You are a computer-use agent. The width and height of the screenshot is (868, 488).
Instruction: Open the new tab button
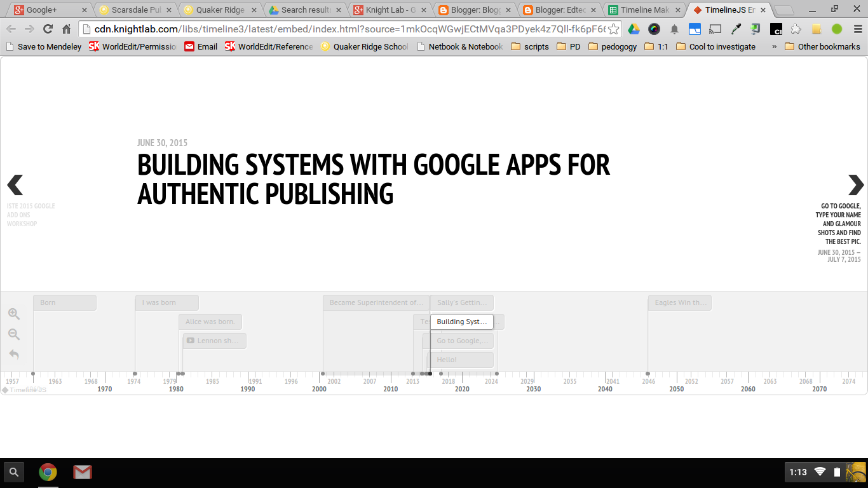tap(783, 11)
